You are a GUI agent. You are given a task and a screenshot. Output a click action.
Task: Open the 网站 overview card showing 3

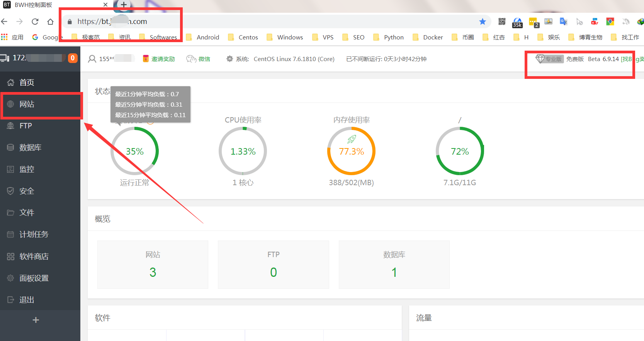pos(153,264)
